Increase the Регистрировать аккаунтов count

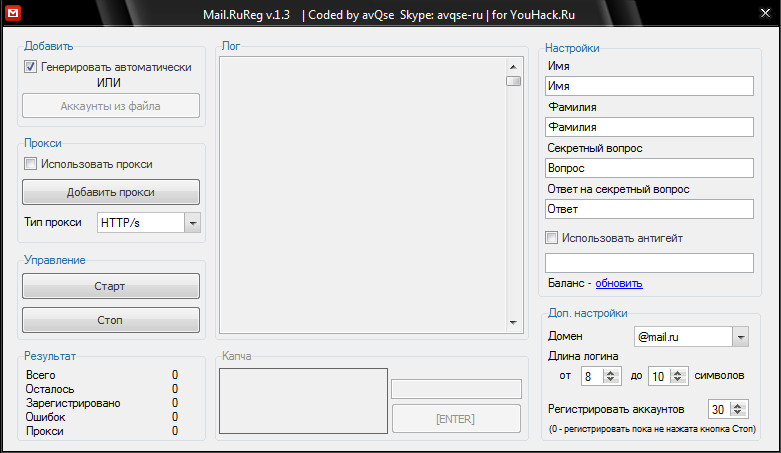click(738, 405)
